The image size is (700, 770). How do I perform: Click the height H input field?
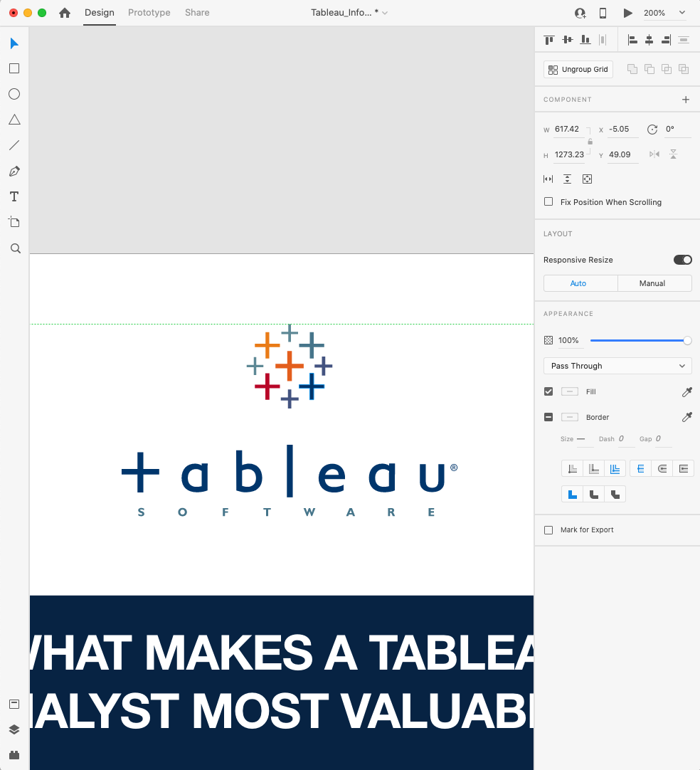pyautogui.click(x=569, y=155)
